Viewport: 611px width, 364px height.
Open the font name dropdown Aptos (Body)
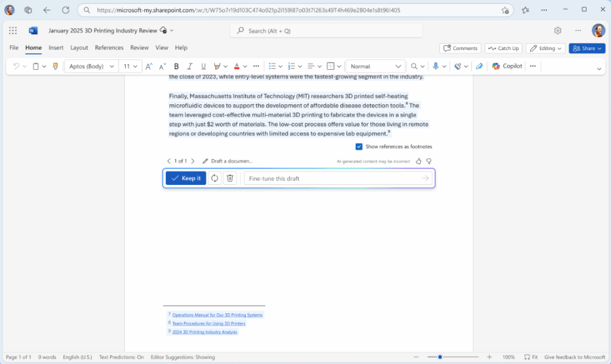point(91,66)
